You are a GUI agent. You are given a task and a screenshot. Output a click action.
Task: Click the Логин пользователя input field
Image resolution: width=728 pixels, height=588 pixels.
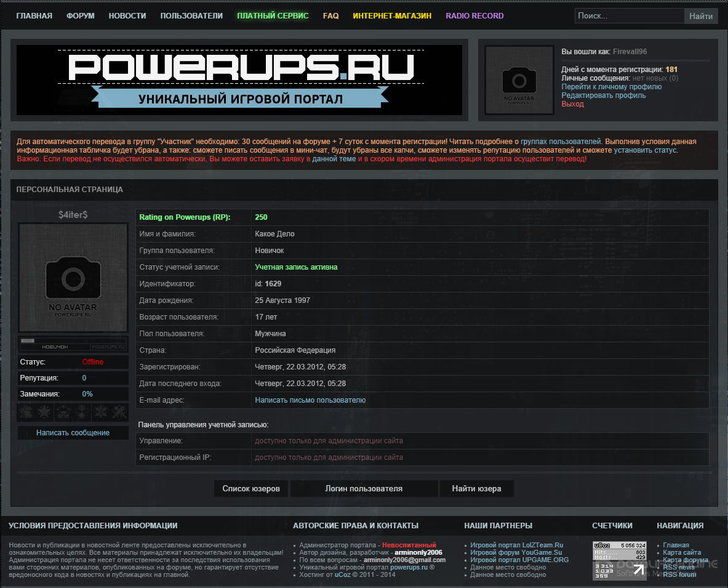pos(364,489)
